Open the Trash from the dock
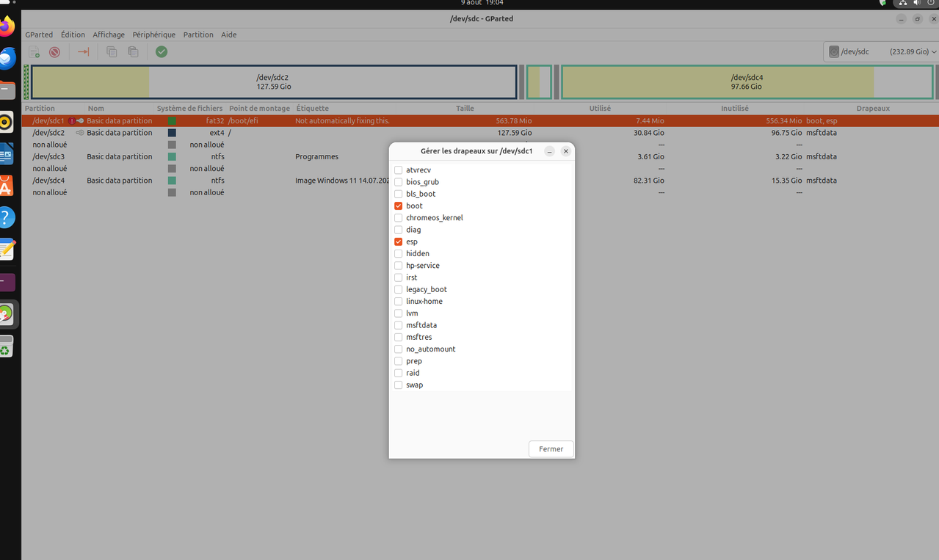The width and height of the screenshot is (939, 560). pyautogui.click(x=5, y=346)
